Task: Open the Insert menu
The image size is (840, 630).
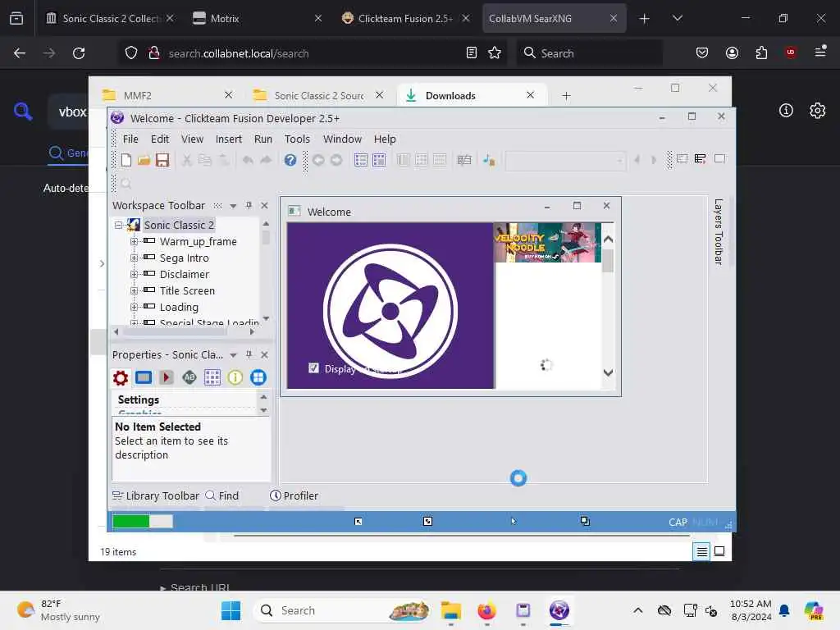Action: (x=229, y=139)
